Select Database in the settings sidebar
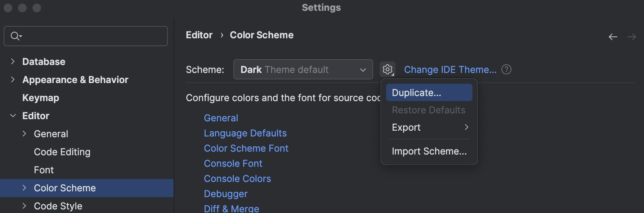This screenshot has height=213, width=644. pyautogui.click(x=44, y=61)
